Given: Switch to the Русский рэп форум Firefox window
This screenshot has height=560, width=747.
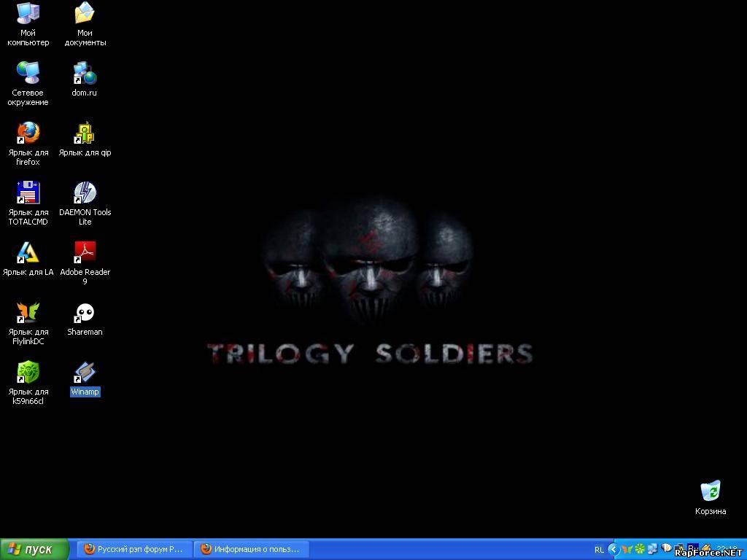Looking at the screenshot, I should point(134,550).
